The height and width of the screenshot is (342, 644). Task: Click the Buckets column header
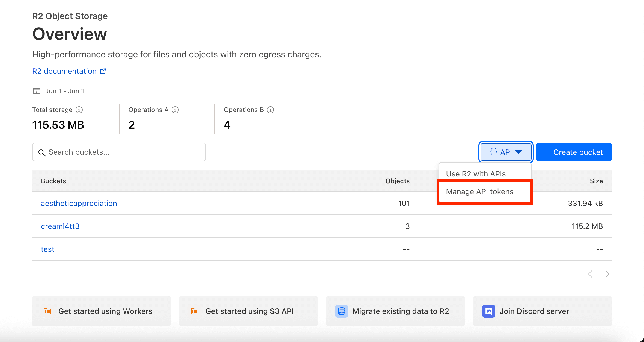[53, 181]
